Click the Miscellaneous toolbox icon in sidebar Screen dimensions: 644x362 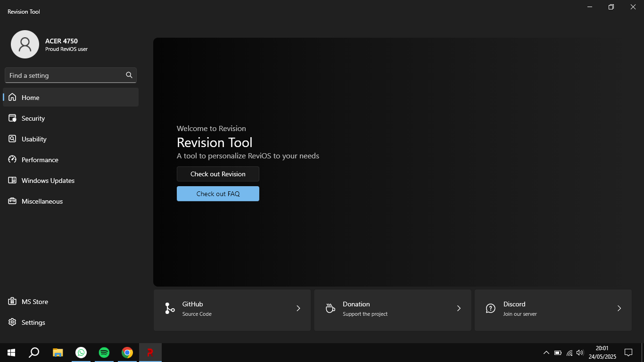click(12, 201)
